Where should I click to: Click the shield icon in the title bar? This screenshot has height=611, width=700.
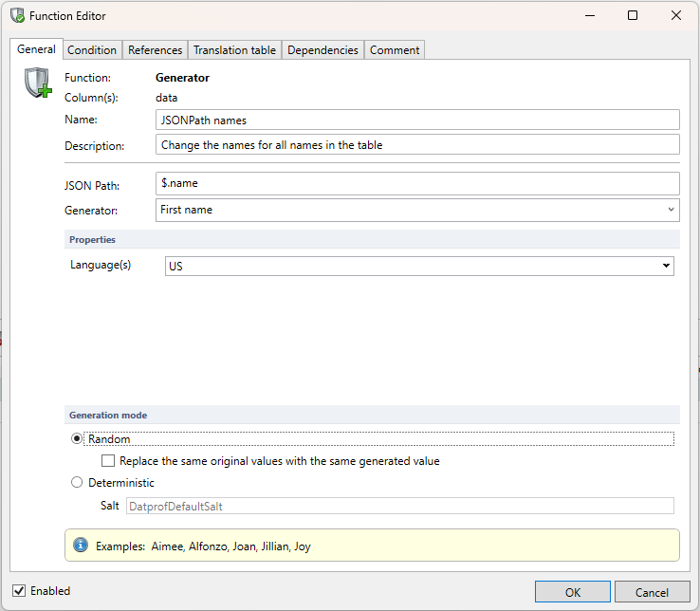point(17,16)
